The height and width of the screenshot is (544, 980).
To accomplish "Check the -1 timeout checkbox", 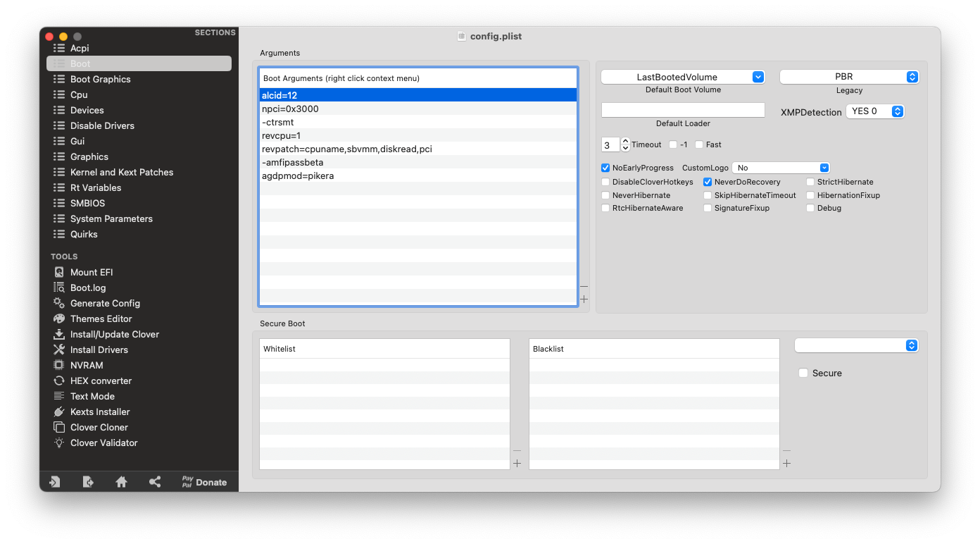I will [673, 144].
